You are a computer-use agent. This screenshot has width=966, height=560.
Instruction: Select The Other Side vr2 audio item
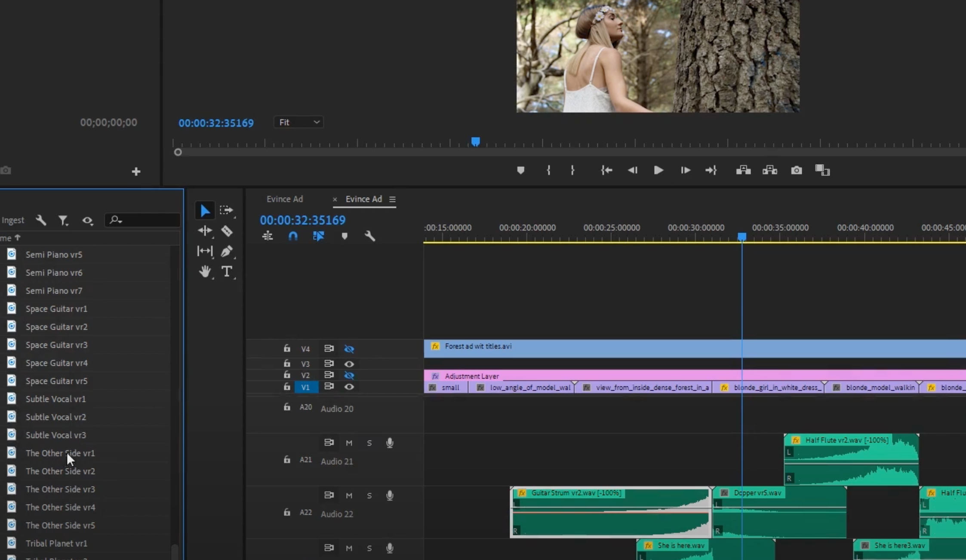pyautogui.click(x=60, y=471)
